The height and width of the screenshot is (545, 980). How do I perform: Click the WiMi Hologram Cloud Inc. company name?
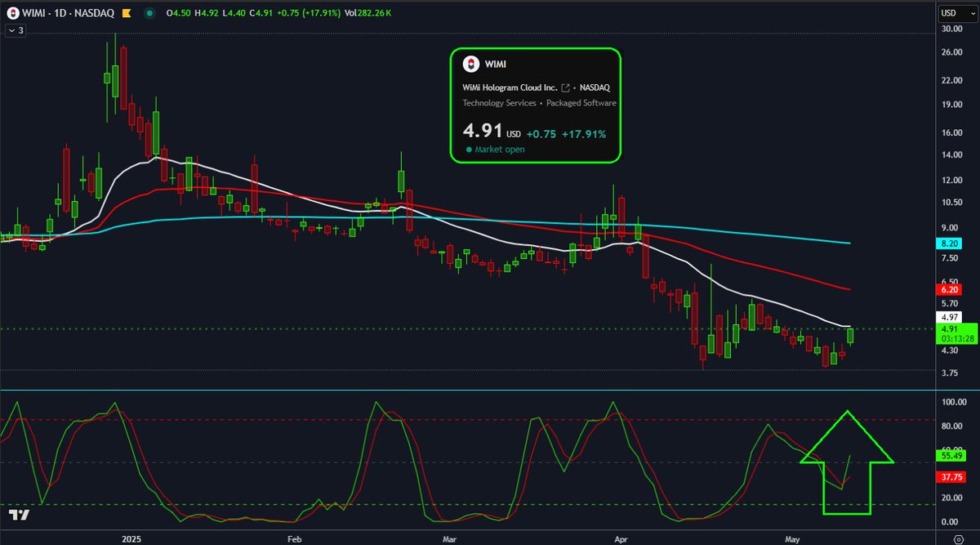[x=510, y=87]
